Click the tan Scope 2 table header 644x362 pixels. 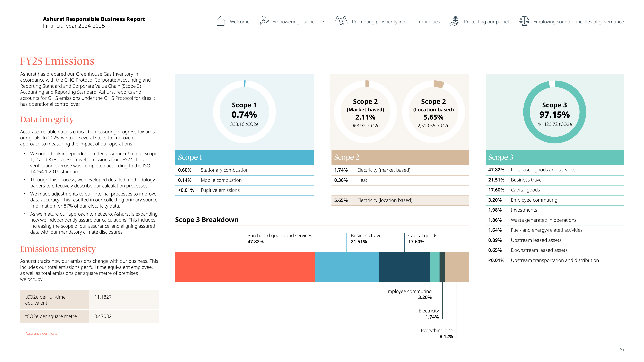pos(400,157)
